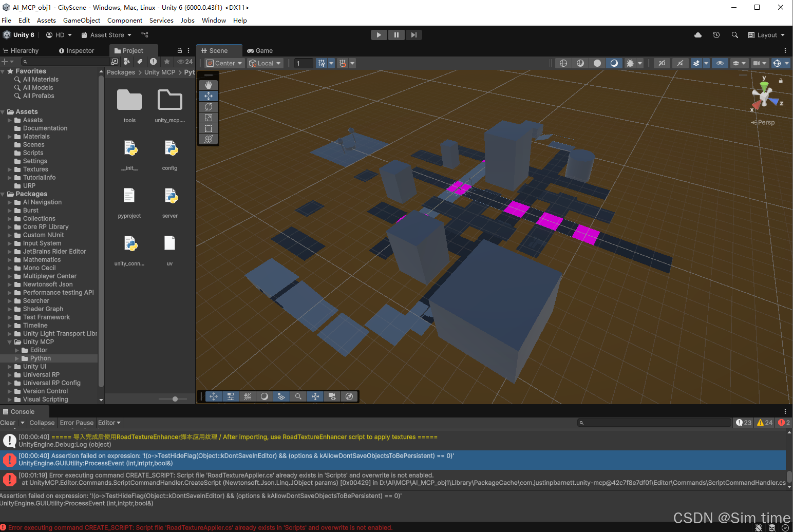Toggle info message count filter showing 23
Image resolution: width=793 pixels, height=532 pixels.
[x=743, y=423]
